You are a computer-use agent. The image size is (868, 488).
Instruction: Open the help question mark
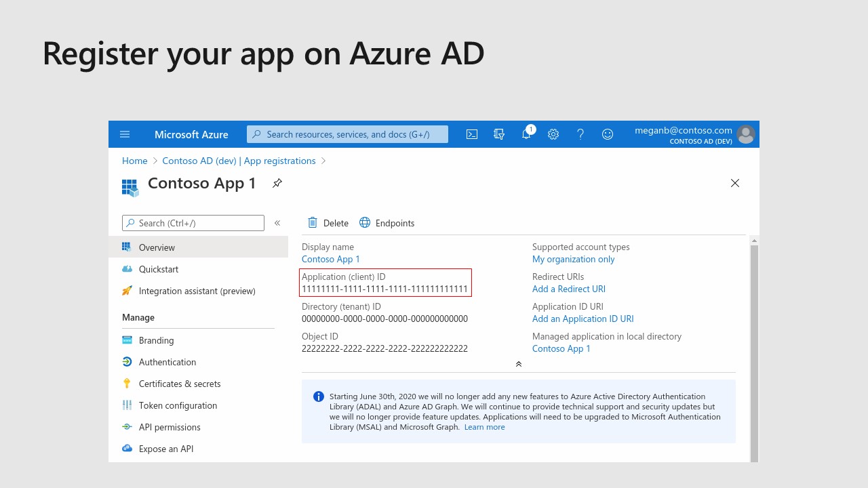[580, 134]
